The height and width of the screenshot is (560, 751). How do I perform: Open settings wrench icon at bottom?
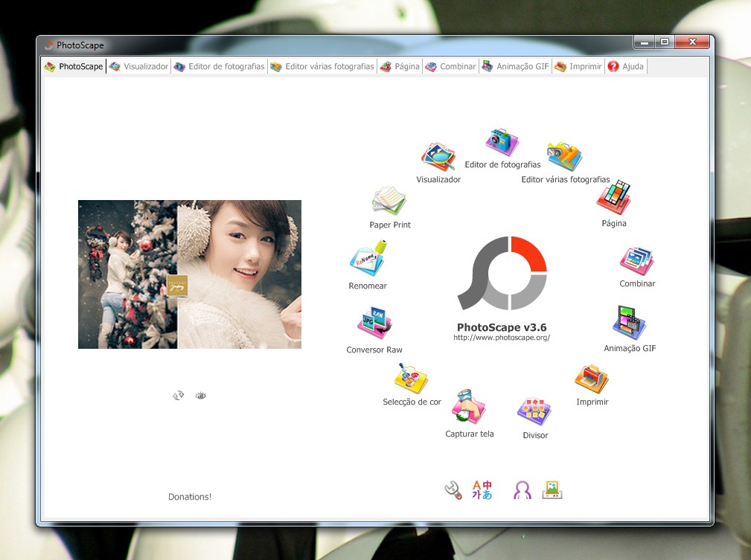click(453, 490)
